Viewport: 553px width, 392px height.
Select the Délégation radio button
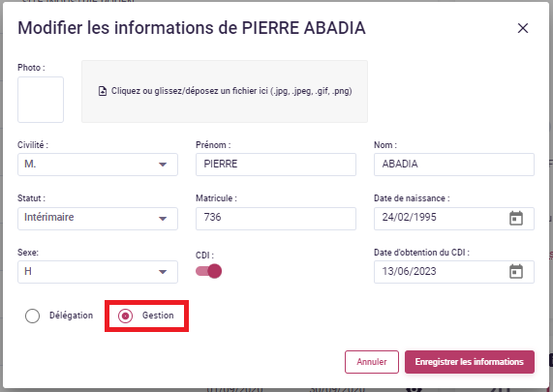tap(33, 316)
